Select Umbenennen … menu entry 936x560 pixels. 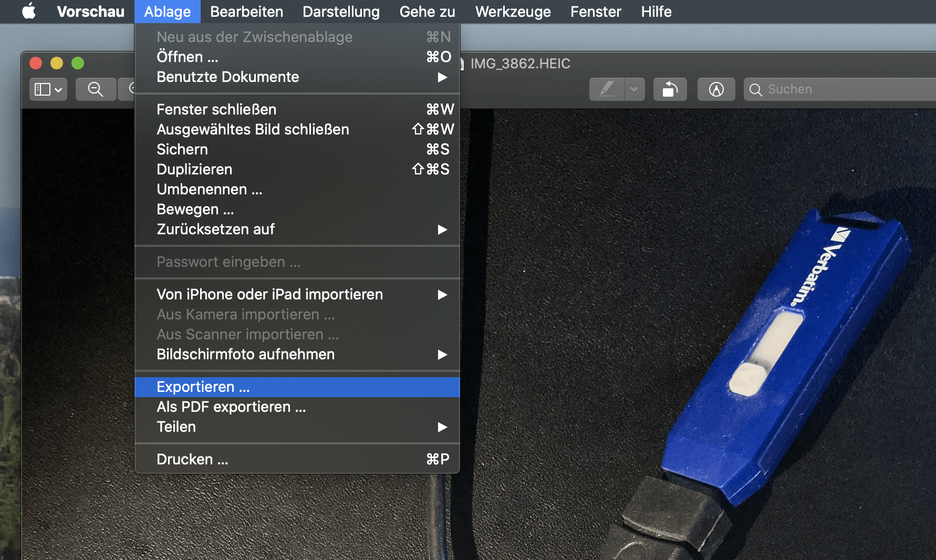coord(297,189)
